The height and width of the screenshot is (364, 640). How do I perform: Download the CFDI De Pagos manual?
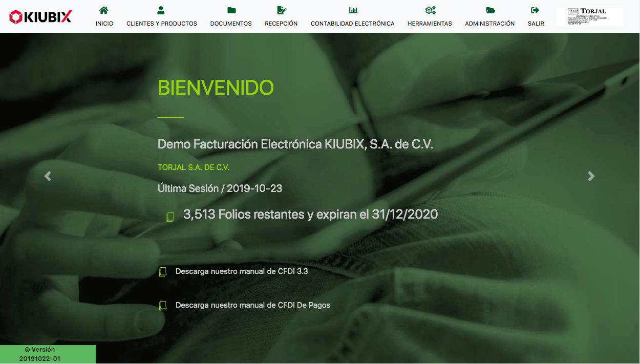coord(253,305)
